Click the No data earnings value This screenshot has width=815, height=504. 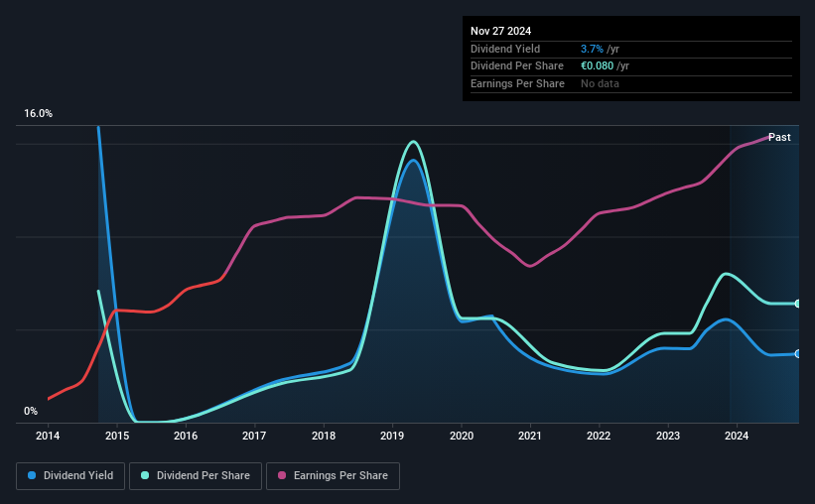click(x=600, y=83)
